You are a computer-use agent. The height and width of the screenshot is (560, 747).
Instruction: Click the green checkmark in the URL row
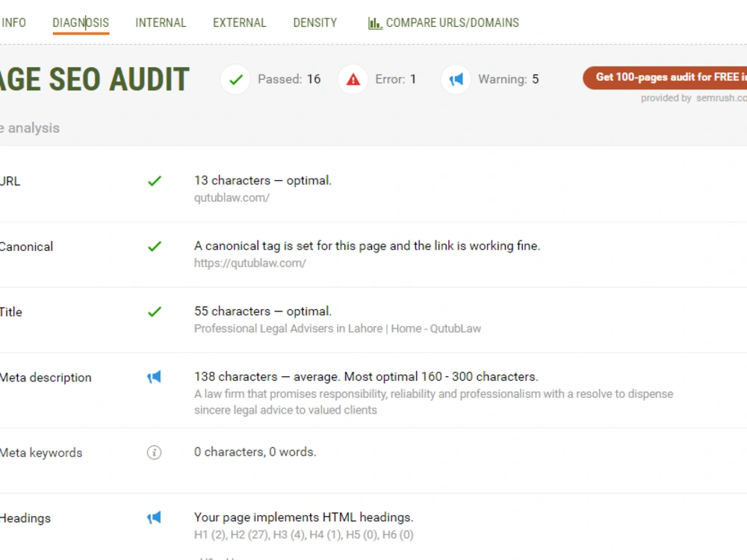coord(155,181)
